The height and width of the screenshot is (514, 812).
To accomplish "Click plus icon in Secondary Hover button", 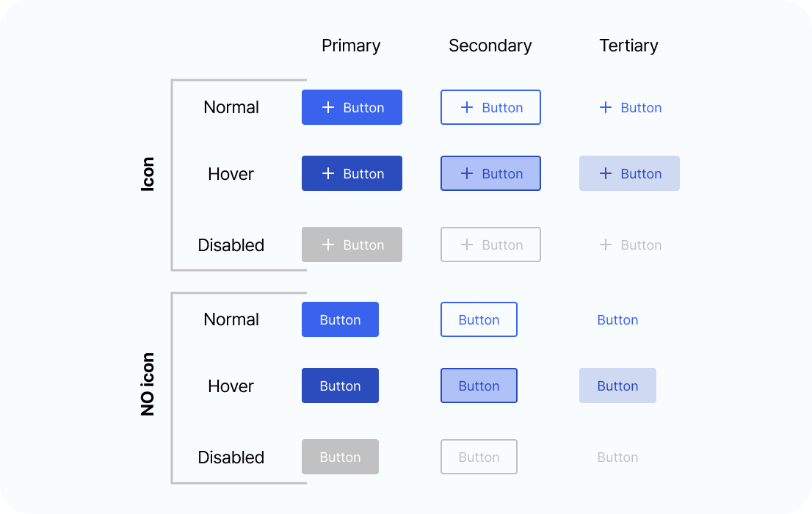I will 467,173.
